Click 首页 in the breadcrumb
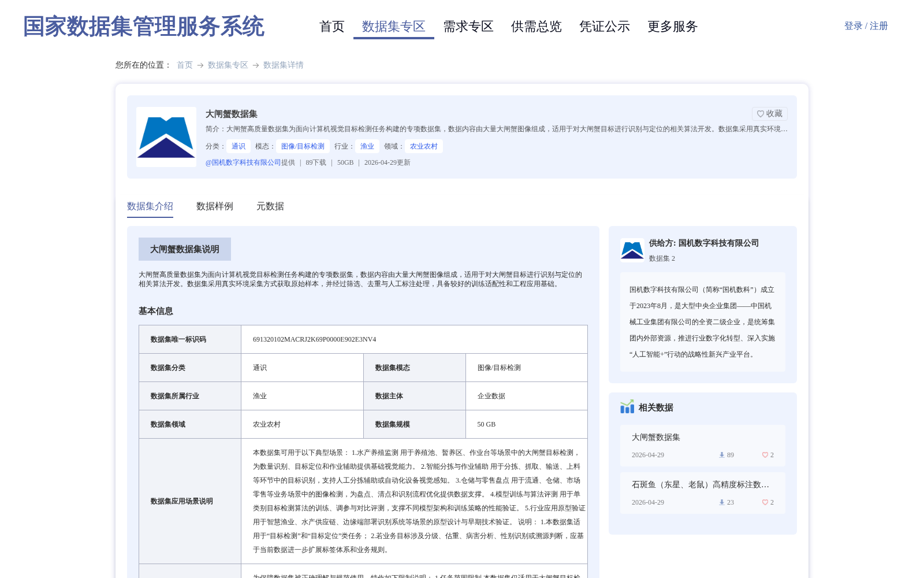924x578 pixels. point(185,65)
